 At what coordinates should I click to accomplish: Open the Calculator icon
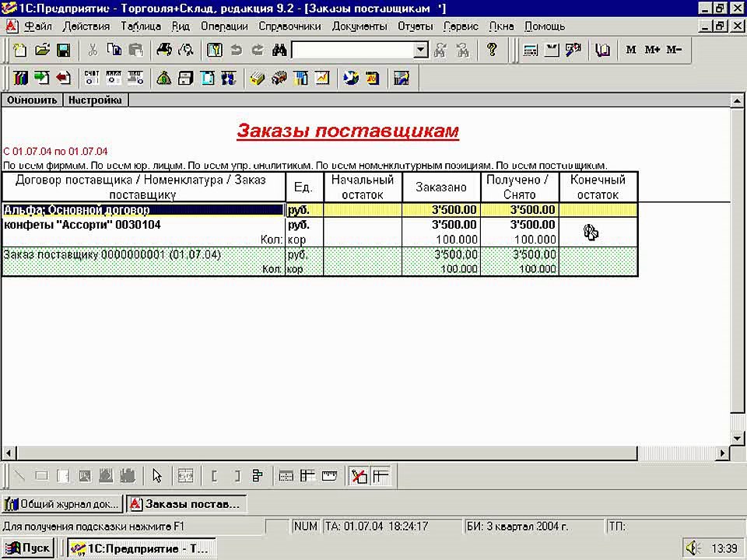[x=530, y=50]
